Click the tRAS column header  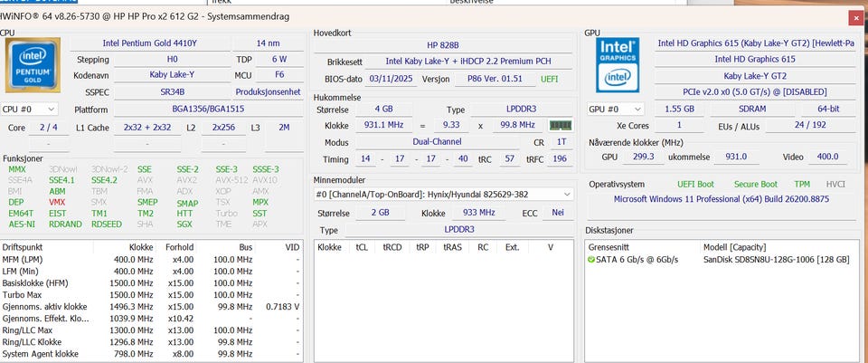pos(452,247)
